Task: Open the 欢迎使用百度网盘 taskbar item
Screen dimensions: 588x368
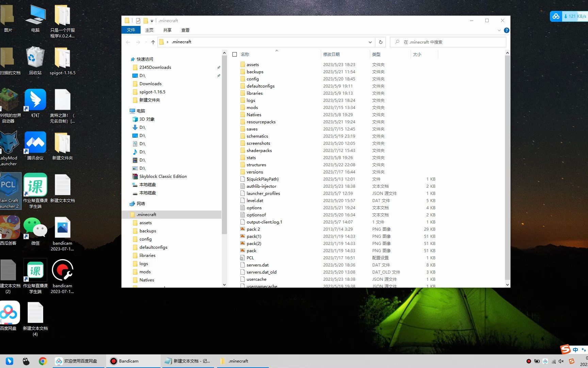Action: click(78, 361)
